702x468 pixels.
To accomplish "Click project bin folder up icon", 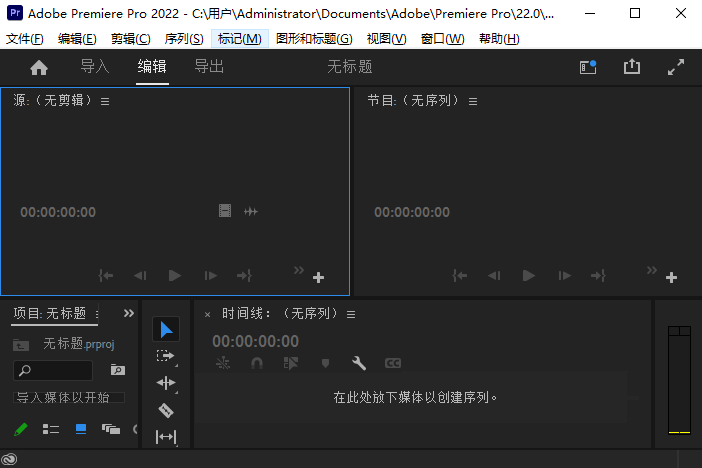I will click(21, 345).
